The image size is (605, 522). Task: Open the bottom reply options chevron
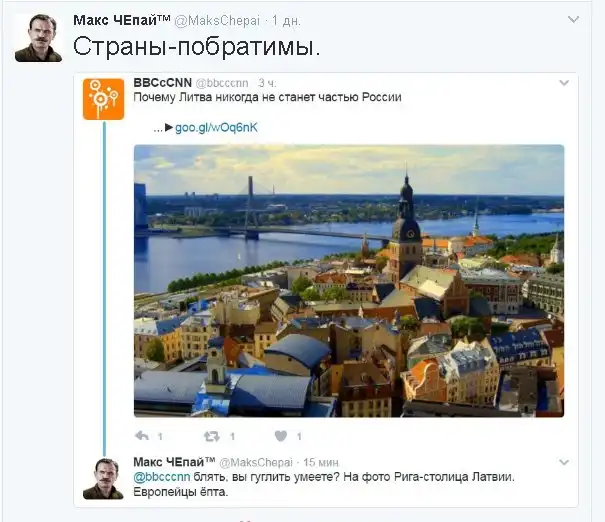[564, 462]
